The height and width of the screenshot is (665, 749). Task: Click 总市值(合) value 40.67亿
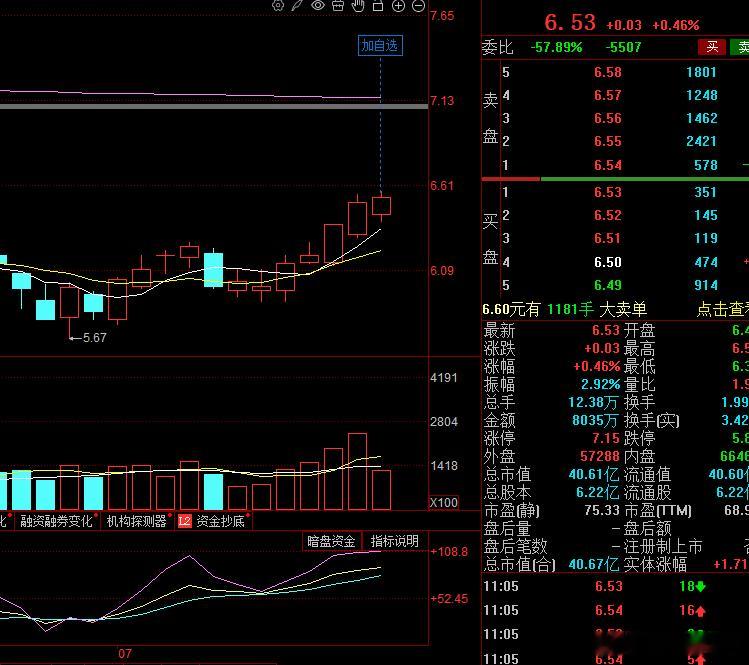[594, 564]
